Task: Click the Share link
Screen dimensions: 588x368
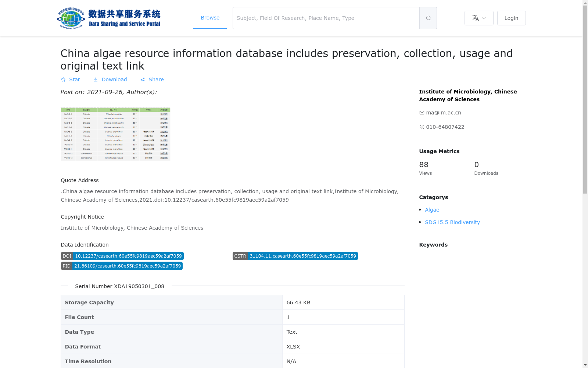Action: point(152,79)
